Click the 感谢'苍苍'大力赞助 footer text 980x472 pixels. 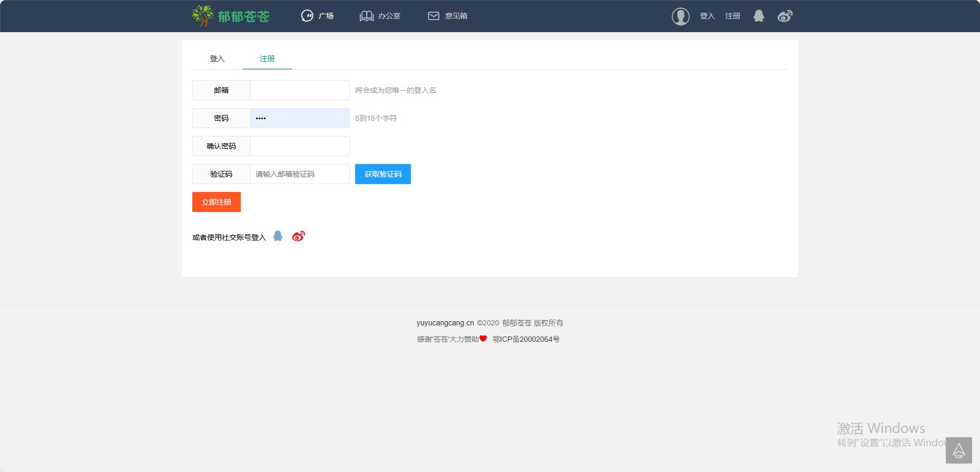[x=448, y=339]
